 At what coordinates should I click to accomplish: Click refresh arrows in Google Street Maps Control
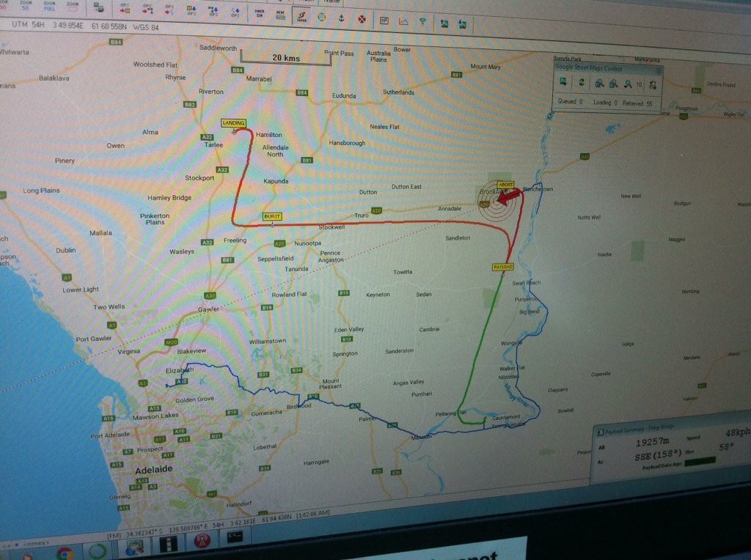[x=582, y=83]
